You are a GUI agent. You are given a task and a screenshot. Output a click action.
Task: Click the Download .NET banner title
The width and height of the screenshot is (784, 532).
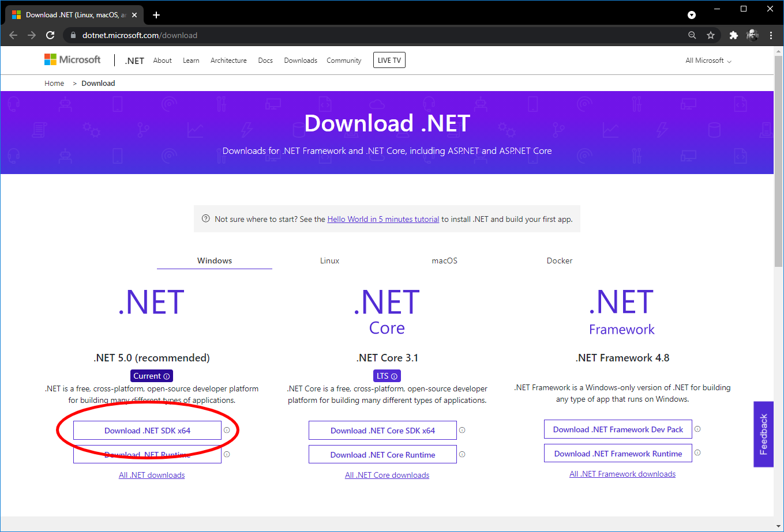point(387,123)
